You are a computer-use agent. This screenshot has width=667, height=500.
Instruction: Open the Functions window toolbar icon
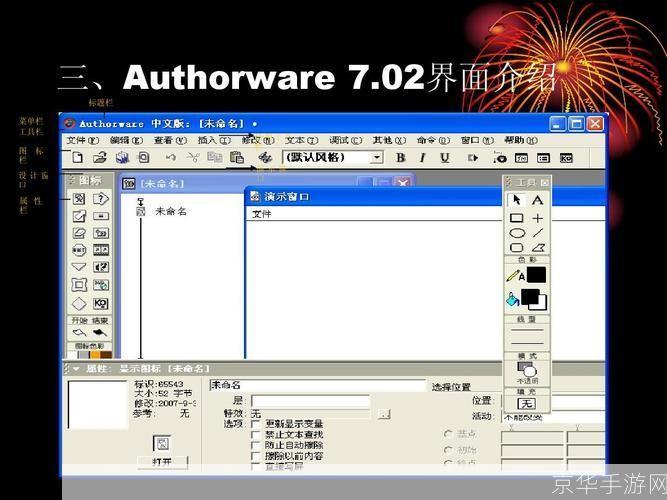[522, 158]
